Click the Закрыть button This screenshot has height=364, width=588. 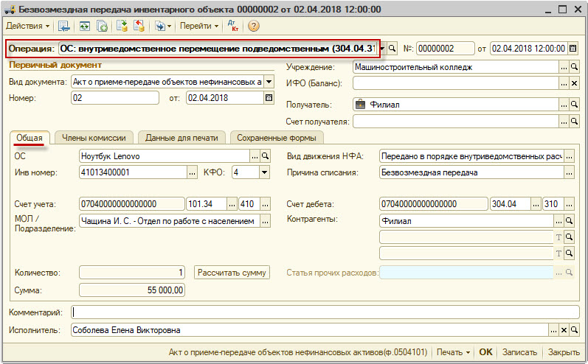pyautogui.click(x=564, y=352)
